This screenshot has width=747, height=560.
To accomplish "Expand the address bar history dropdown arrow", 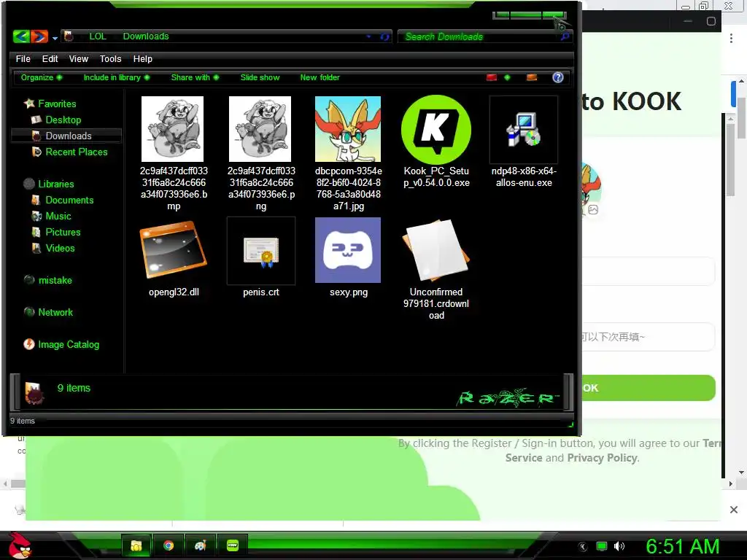I will 368,36.
